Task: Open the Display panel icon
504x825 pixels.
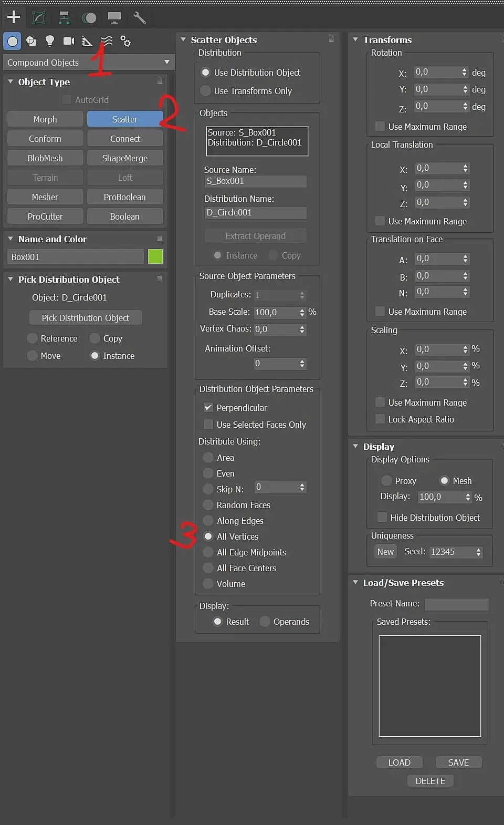Action: (x=114, y=18)
